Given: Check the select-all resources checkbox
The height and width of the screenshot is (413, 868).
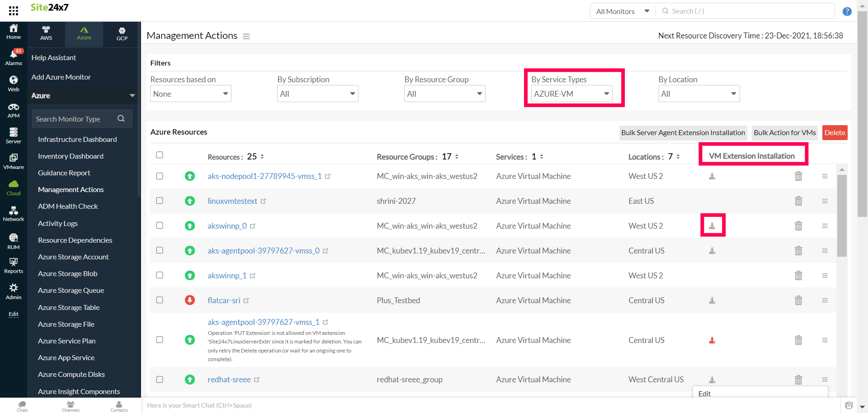Looking at the screenshot, I should (160, 155).
